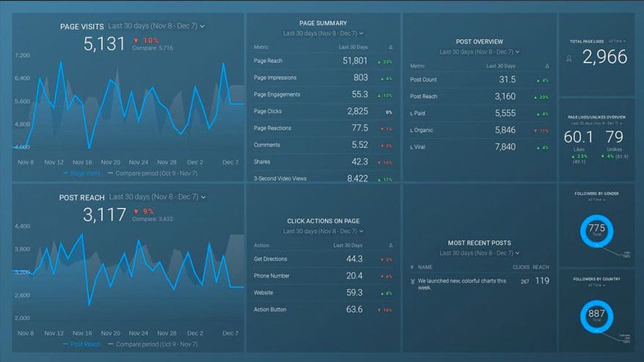Select the Shares metric row
The width and height of the screenshot is (644, 362).
[323, 162]
